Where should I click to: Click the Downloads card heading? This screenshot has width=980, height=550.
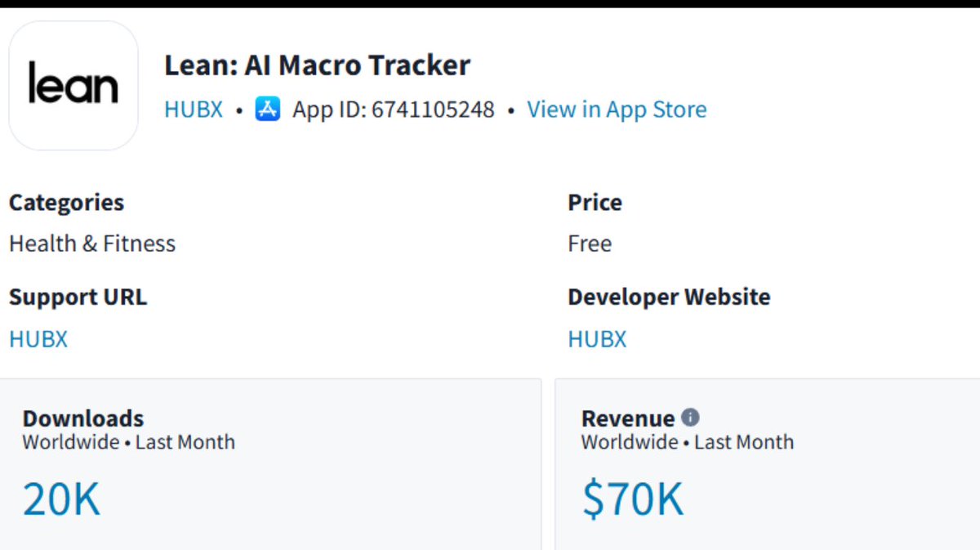[83, 418]
